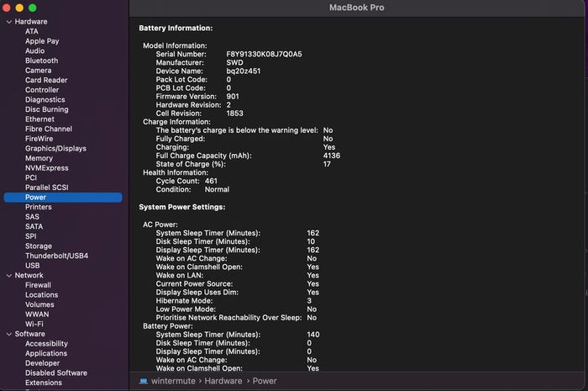Open the Memory entry

click(x=39, y=158)
